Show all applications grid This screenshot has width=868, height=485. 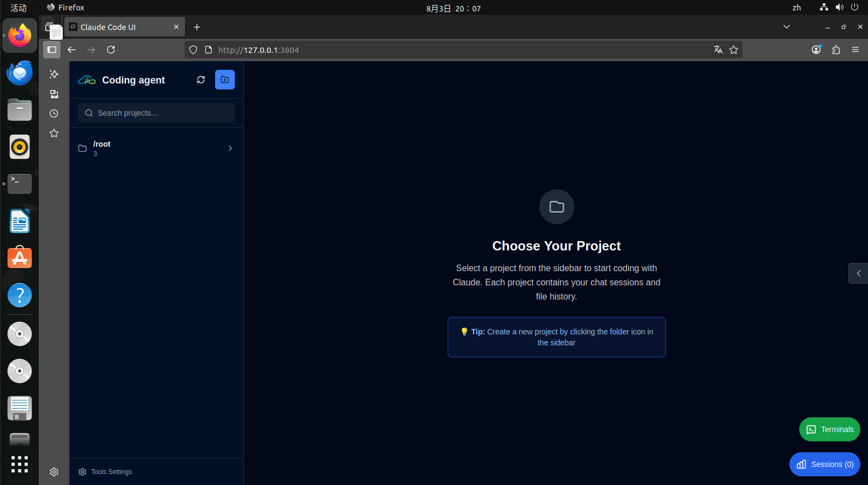(x=20, y=464)
